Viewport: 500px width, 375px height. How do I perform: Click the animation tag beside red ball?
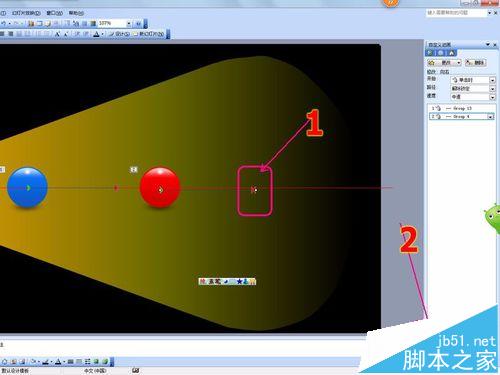[x=134, y=170]
